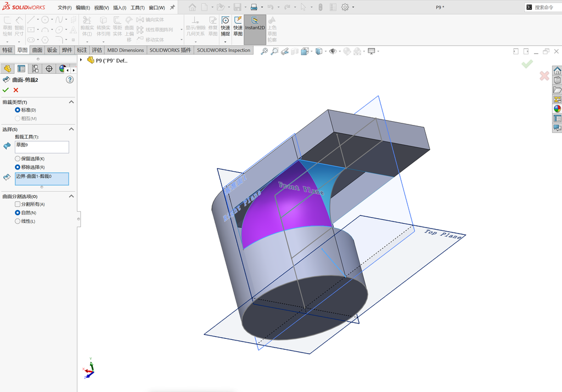Screen dimensions: 562x392
Task: Collapse the 选择(S) section chevron
Action: pos(71,129)
